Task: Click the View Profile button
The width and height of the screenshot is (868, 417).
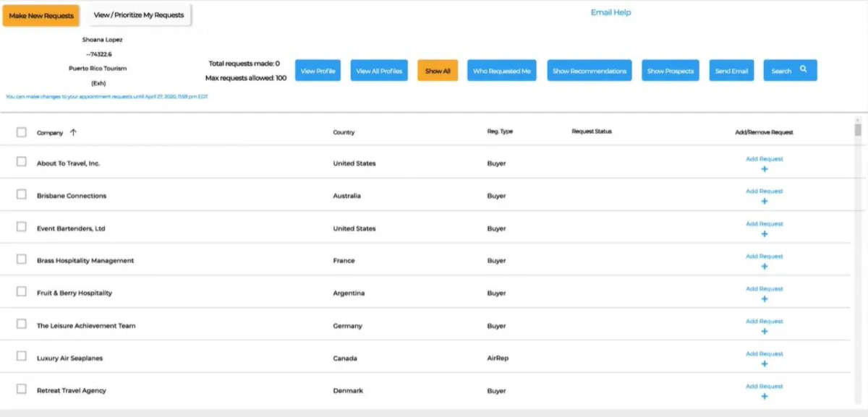Action: (x=318, y=71)
